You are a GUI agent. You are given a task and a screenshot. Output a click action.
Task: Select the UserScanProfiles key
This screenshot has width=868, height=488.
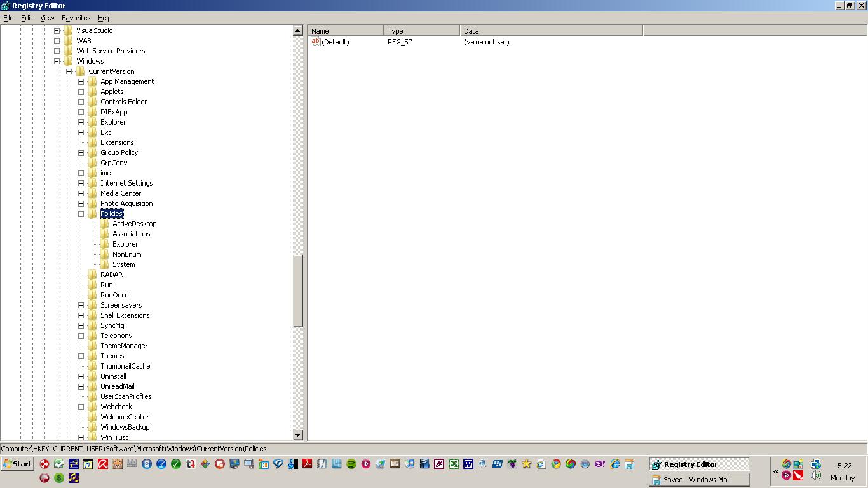[126, 396]
